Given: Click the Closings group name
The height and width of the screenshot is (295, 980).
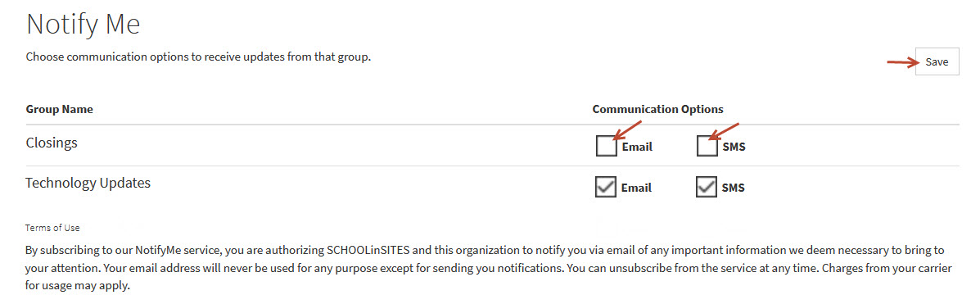Looking at the screenshot, I should (x=52, y=143).
